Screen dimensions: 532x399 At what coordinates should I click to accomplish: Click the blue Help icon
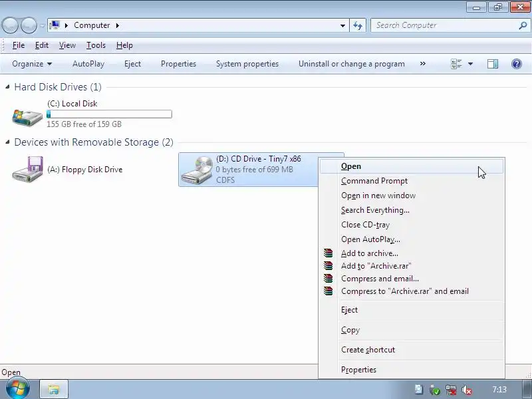pos(517,64)
